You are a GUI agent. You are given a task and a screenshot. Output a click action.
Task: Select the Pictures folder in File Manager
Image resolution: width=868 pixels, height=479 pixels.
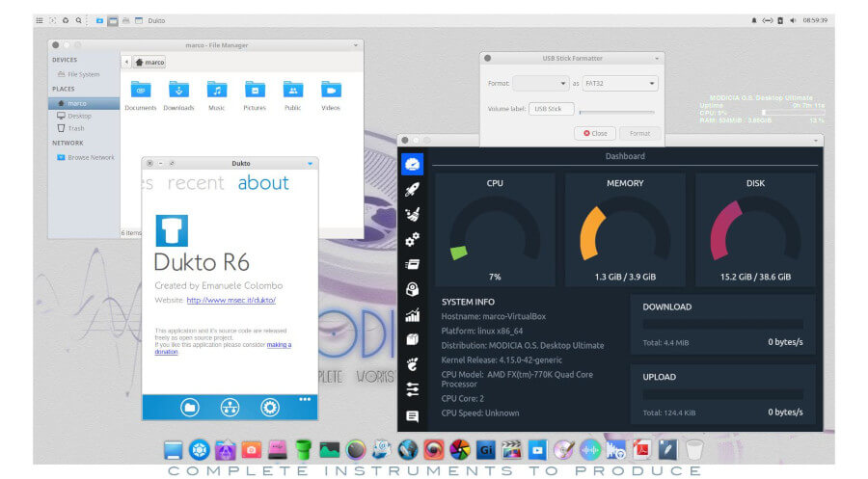coord(255,95)
